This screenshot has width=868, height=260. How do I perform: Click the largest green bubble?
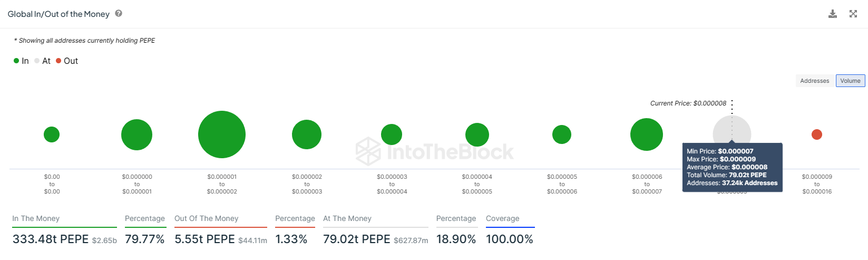coord(222,134)
